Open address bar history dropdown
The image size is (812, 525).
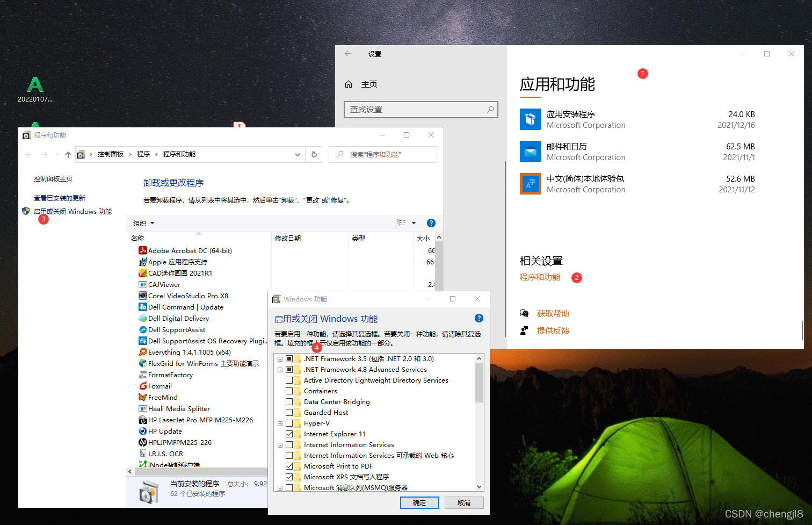click(297, 155)
